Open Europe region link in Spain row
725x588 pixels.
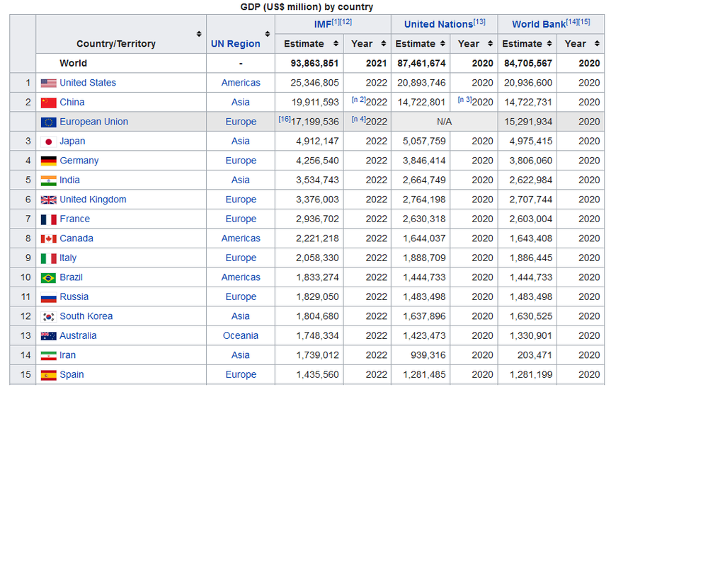click(241, 374)
